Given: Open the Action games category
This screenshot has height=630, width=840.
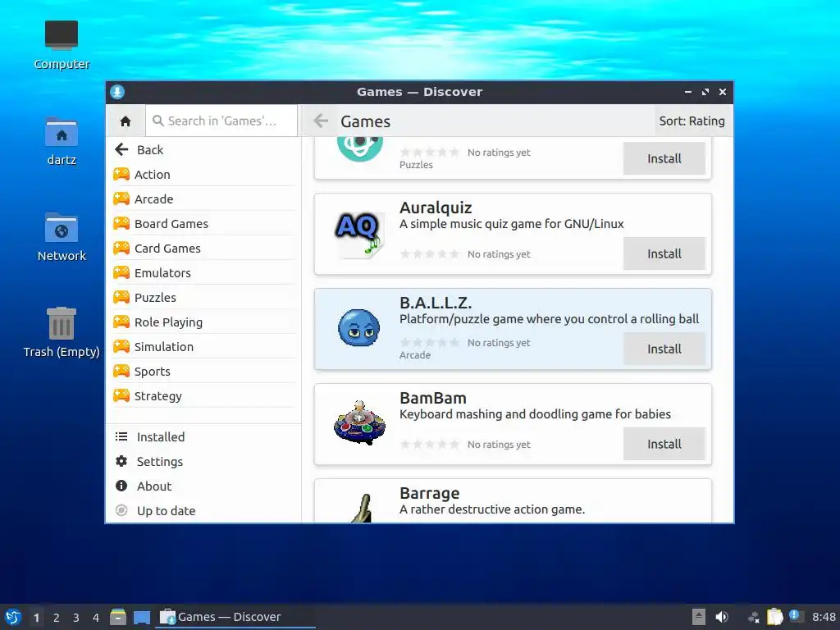Looking at the screenshot, I should point(203,174).
